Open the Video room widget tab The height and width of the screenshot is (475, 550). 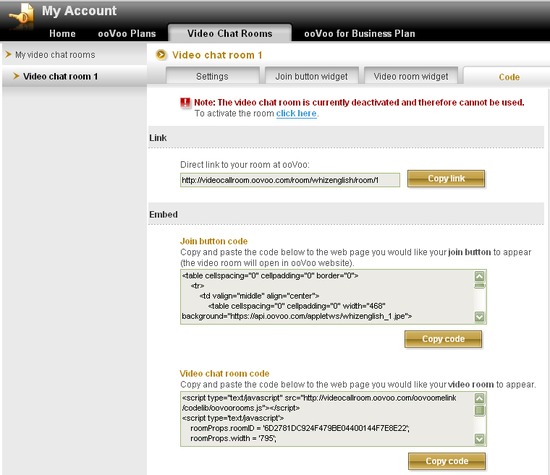pyautogui.click(x=411, y=76)
